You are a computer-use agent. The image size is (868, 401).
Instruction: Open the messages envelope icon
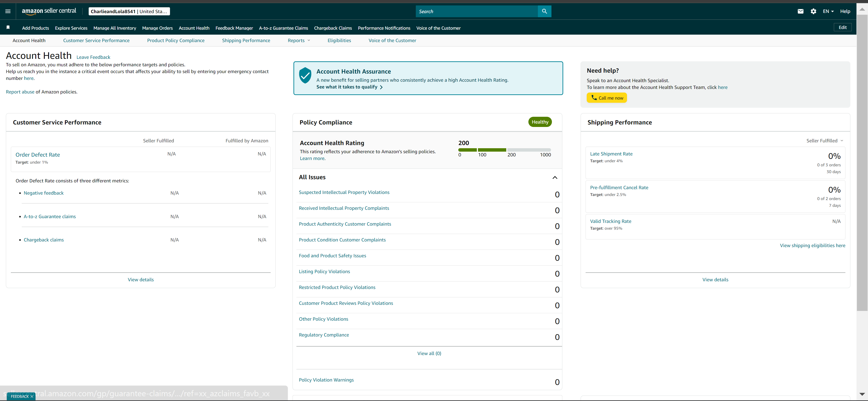[801, 12]
